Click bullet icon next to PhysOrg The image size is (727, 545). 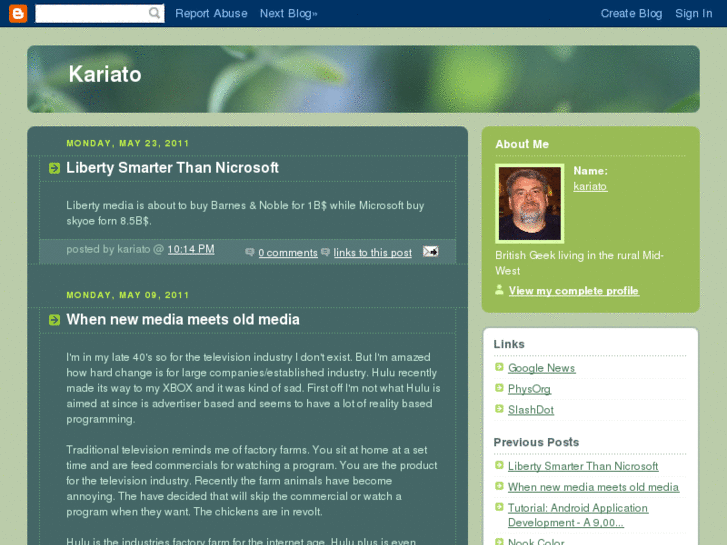(499, 388)
